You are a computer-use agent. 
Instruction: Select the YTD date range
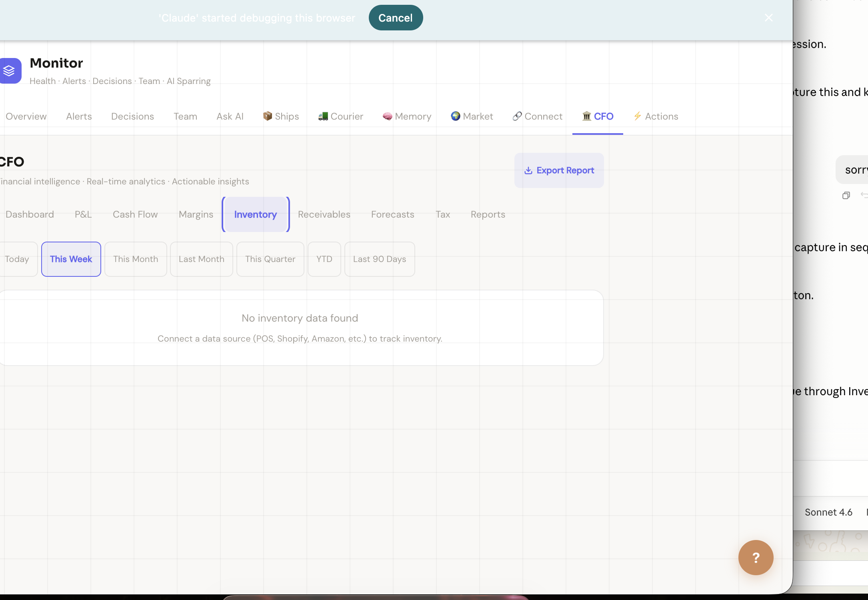(x=324, y=259)
